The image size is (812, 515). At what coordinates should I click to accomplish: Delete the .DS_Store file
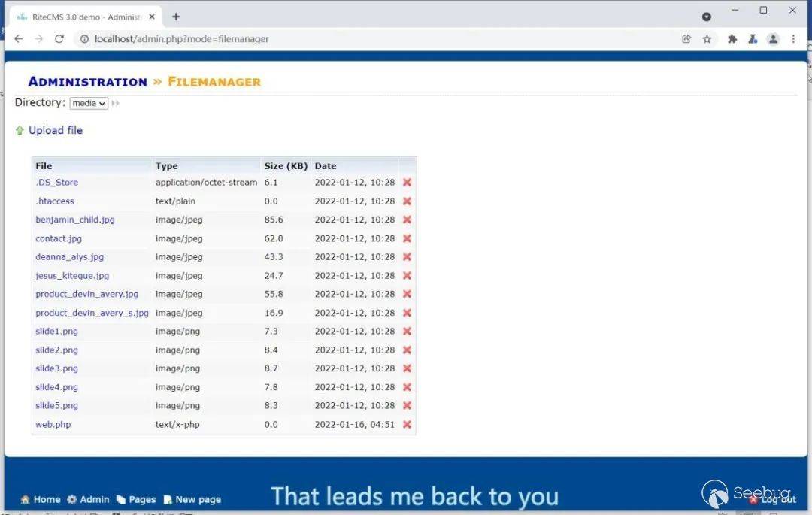407,182
